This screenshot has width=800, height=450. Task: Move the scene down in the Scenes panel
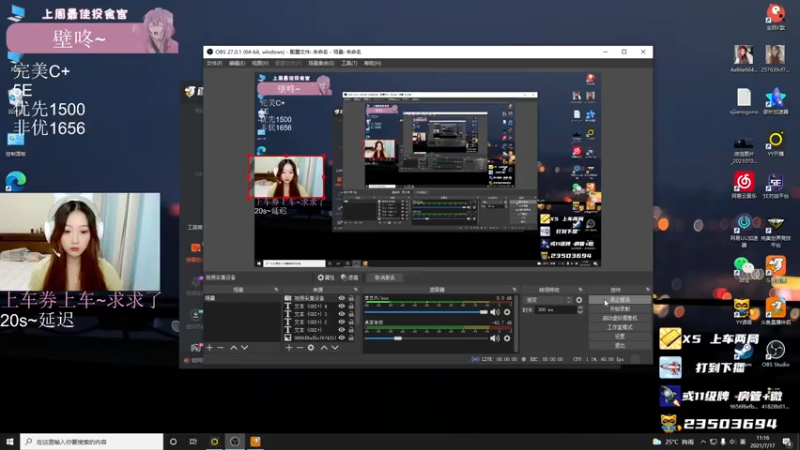(x=244, y=347)
